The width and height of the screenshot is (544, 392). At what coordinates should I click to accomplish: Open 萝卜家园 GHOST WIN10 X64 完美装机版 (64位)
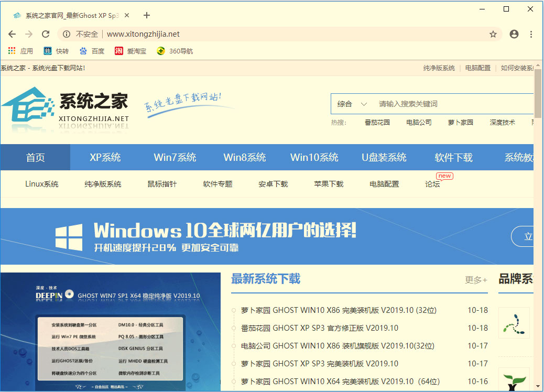point(340,381)
